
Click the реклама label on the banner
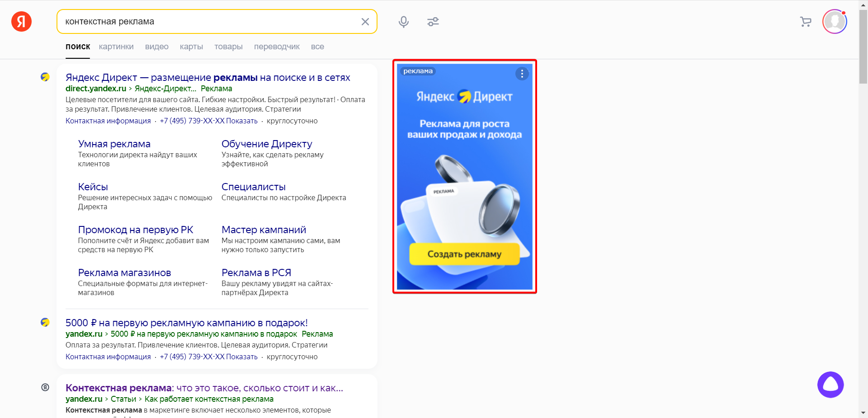(418, 71)
